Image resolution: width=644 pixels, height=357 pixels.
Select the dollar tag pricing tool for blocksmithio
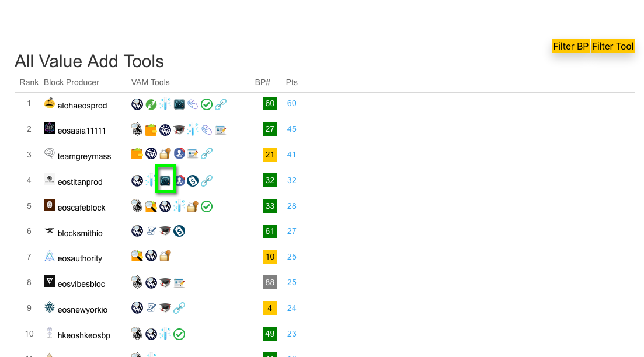[x=179, y=230]
